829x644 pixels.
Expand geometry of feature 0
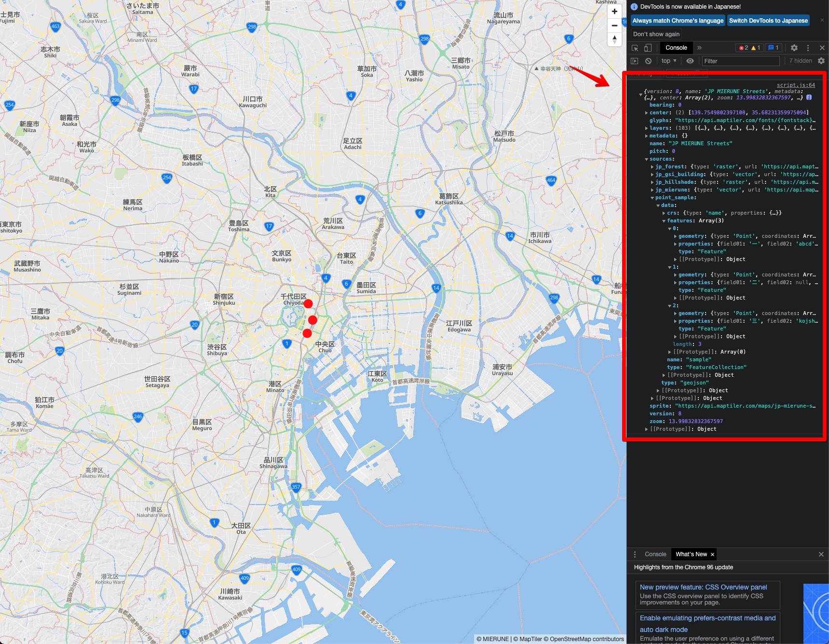point(675,236)
